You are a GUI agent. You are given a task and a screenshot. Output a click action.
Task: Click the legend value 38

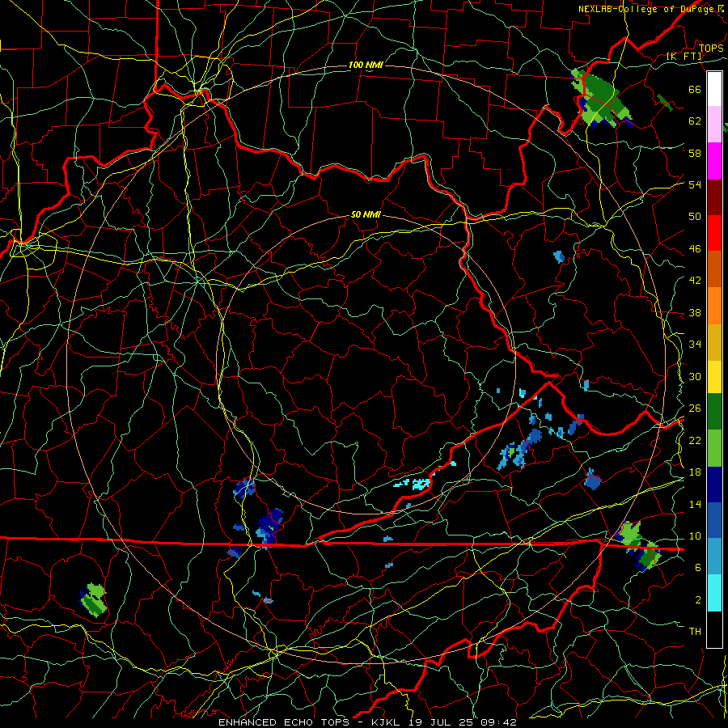[695, 312]
